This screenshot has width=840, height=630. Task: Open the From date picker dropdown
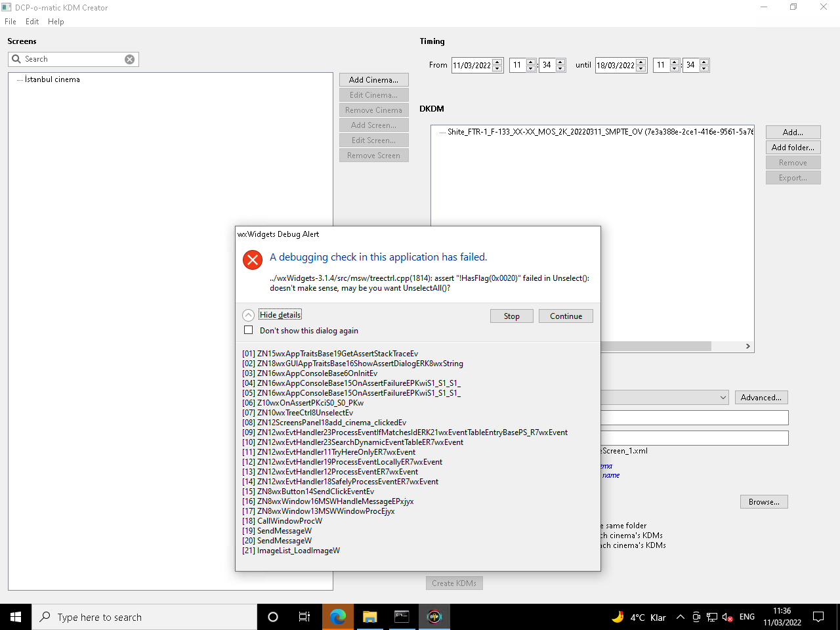tap(497, 66)
